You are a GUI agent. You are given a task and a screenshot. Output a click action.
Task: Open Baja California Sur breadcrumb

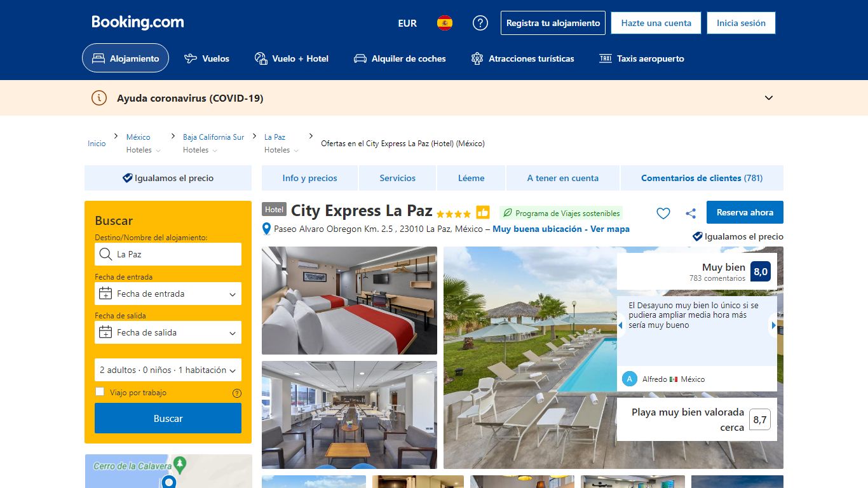pos(214,137)
